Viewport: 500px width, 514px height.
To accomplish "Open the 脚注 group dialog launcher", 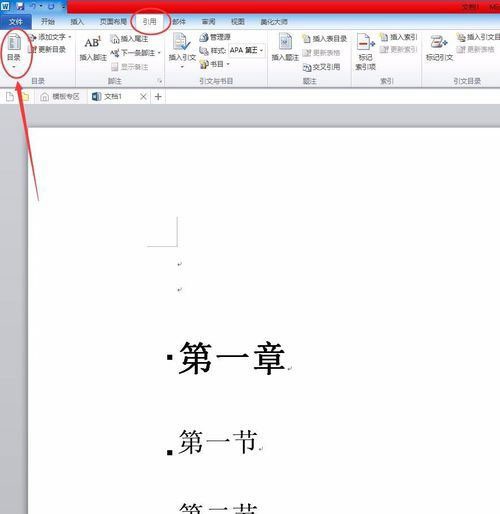I will click(x=160, y=81).
